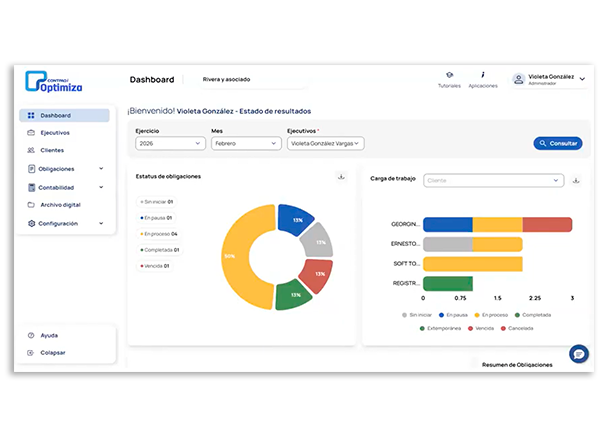Click the yellow 50% donut segment
The width and height of the screenshot is (609, 438).
[x=235, y=257]
